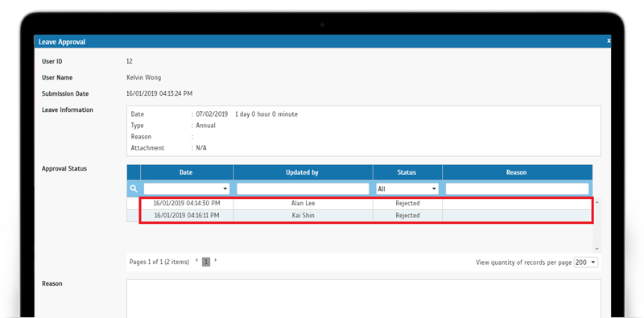Go to previous page arrow in pager
This screenshot has width=644, height=318.
(196, 261)
